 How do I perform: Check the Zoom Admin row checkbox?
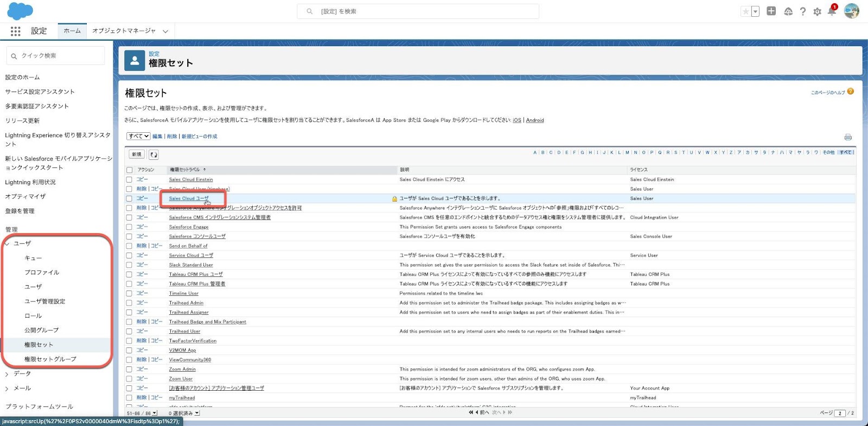point(129,369)
